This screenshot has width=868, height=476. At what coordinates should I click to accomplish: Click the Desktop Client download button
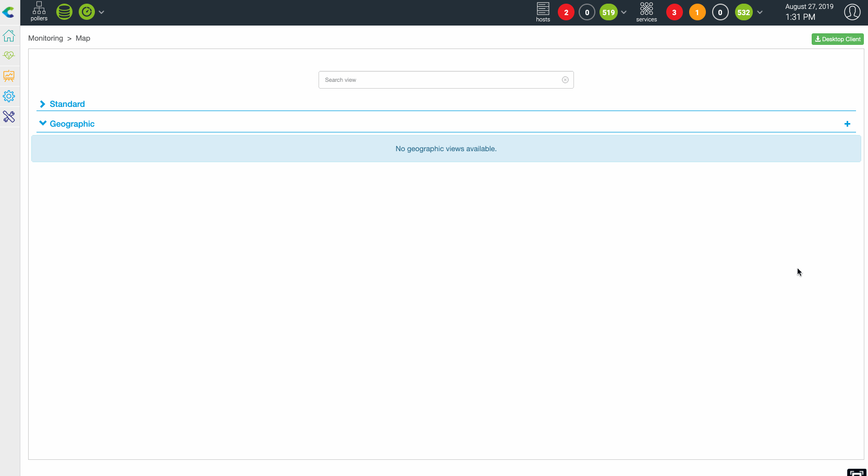pyautogui.click(x=837, y=39)
